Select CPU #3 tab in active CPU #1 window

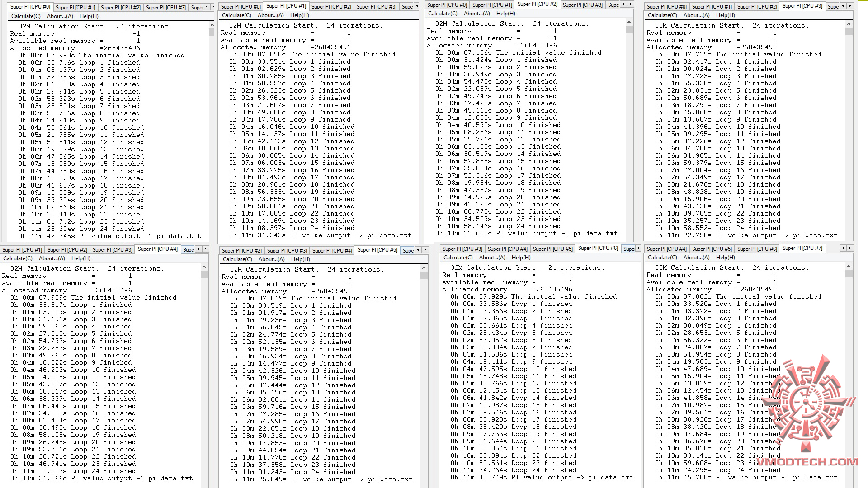point(376,6)
